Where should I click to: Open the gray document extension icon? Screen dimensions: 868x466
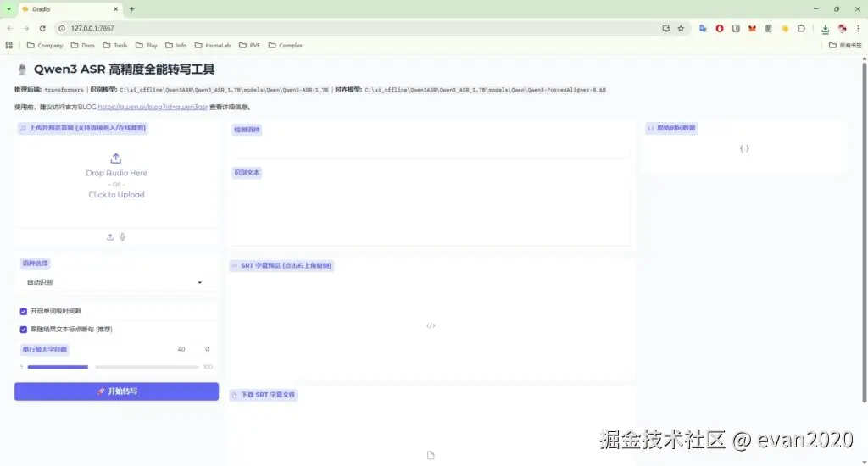click(x=768, y=28)
